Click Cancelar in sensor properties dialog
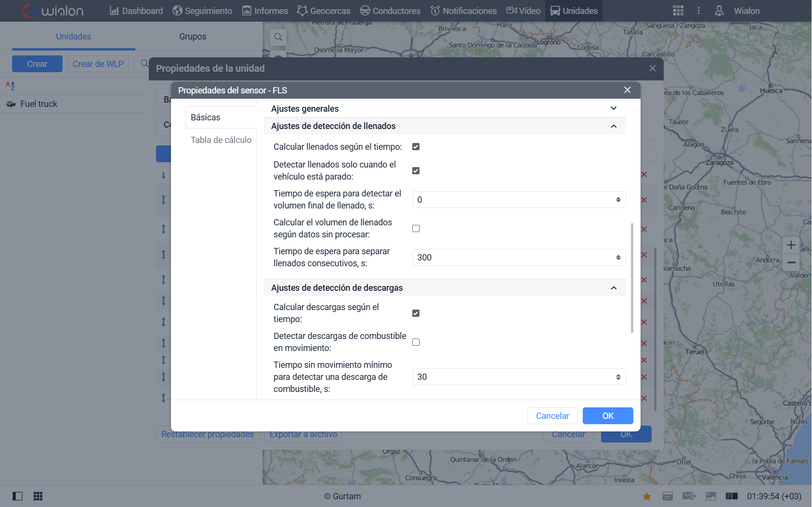Viewport: 812px width, 507px height. [552, 416]
